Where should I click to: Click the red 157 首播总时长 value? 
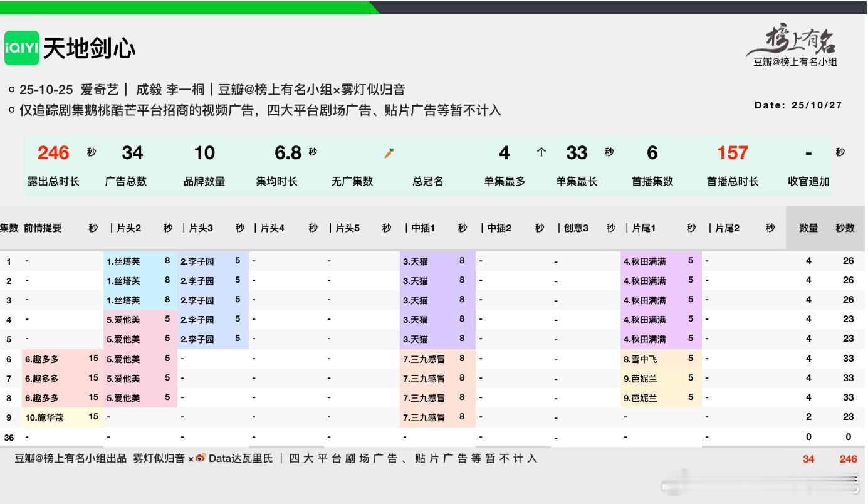(x=733, y=153)
